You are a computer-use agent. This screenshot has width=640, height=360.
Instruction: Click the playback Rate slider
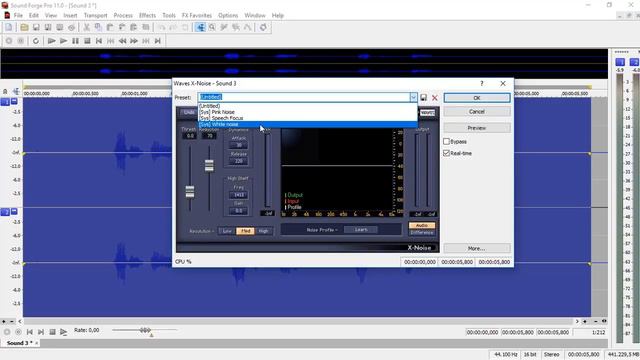point(145,330)
